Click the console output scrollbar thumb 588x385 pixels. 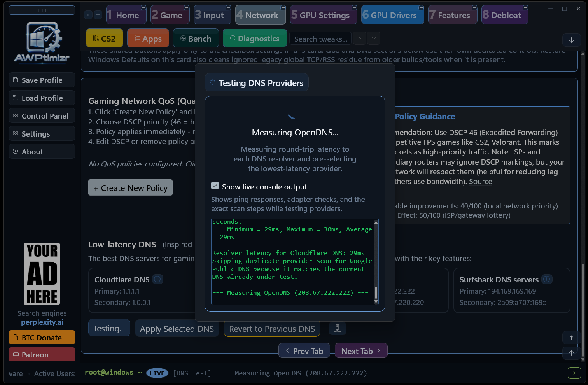[x=376, y=292]
